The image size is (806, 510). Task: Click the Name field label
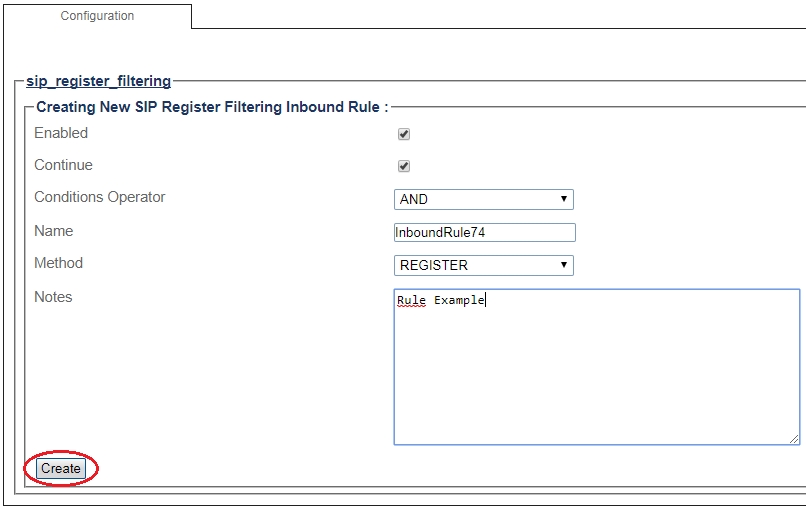point(54,231)
